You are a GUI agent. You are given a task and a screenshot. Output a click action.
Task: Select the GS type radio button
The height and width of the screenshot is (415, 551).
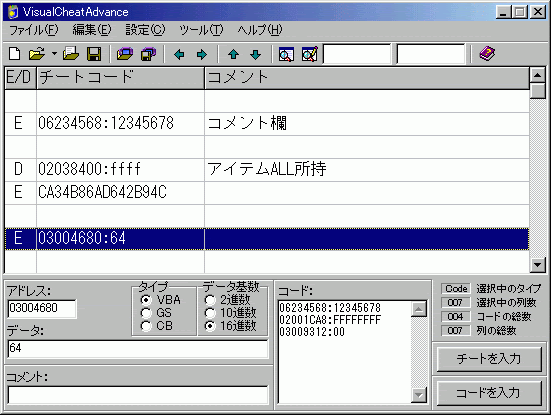145,313
